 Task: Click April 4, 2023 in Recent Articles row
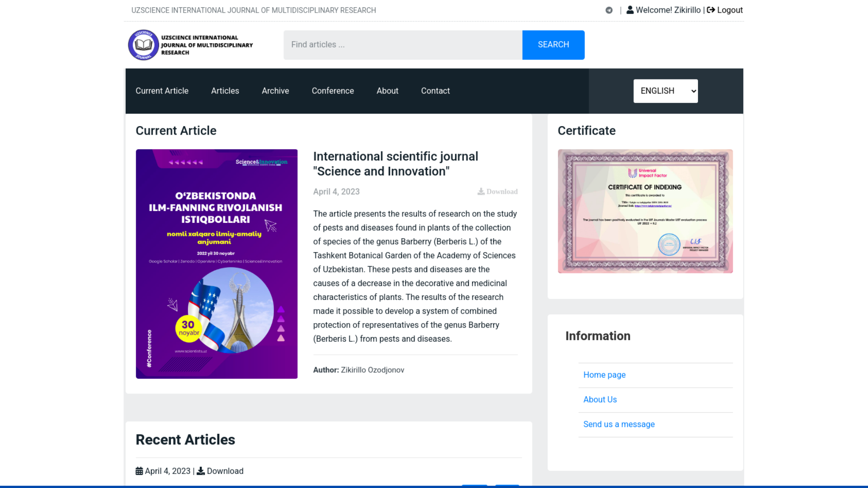pyautogui.click(x=168, y=471)
